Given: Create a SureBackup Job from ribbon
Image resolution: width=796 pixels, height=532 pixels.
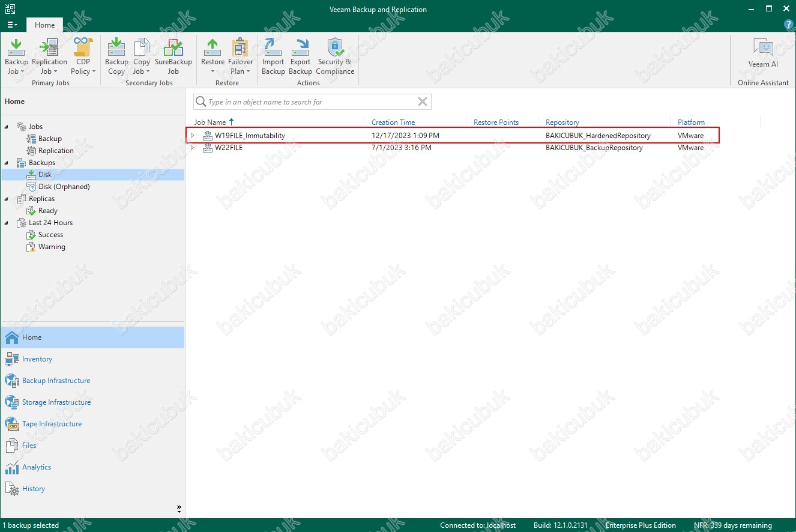Looking at the screenshot, I should coord(173,56).
